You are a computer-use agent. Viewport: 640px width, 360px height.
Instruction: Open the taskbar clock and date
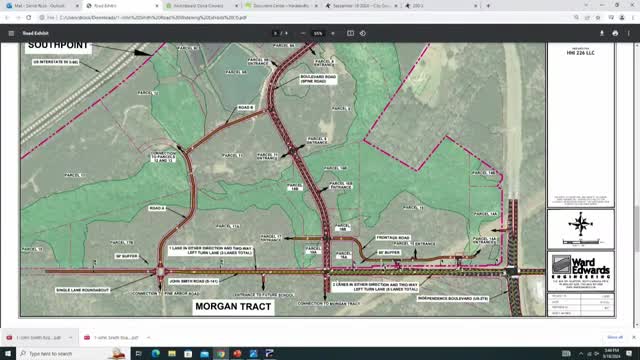coord(611,353)
